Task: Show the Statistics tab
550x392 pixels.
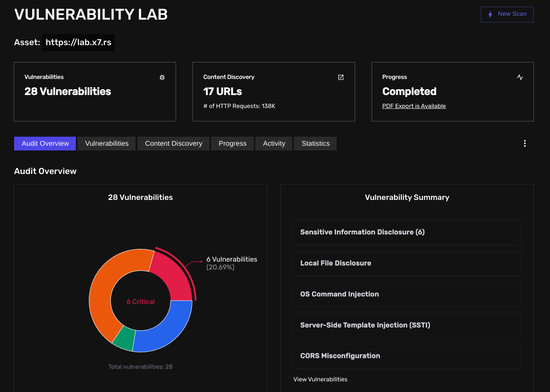Action: click(x=315, y=144)
